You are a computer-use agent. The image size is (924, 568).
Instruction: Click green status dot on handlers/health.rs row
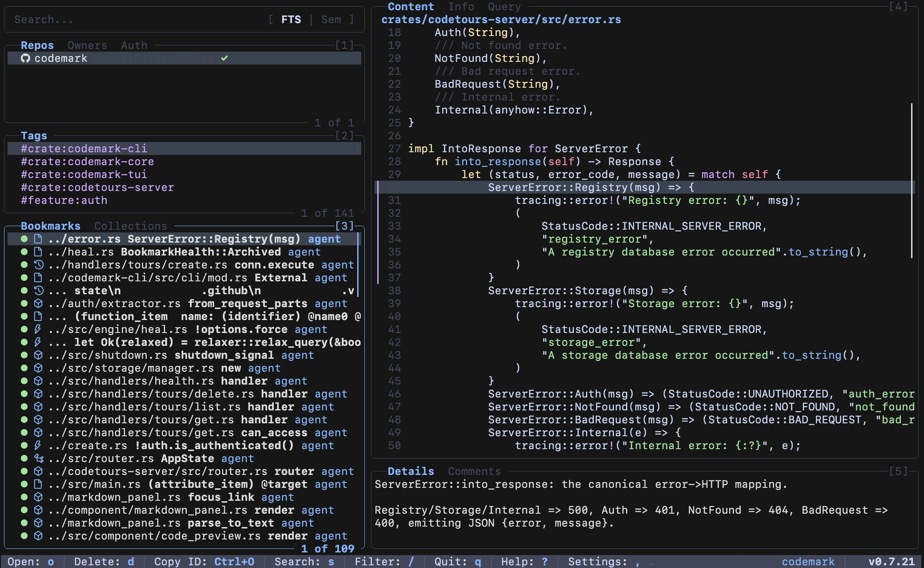point(24,381)
